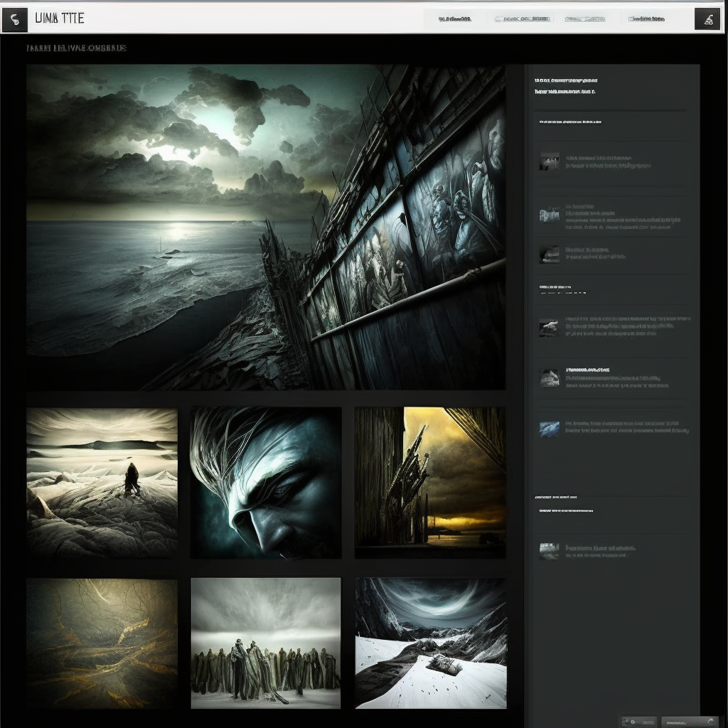Expand the highlighted section heading in the sidebar
Image resolution: width=728 pixels, height=728 pixels.
tap(571, 122)
